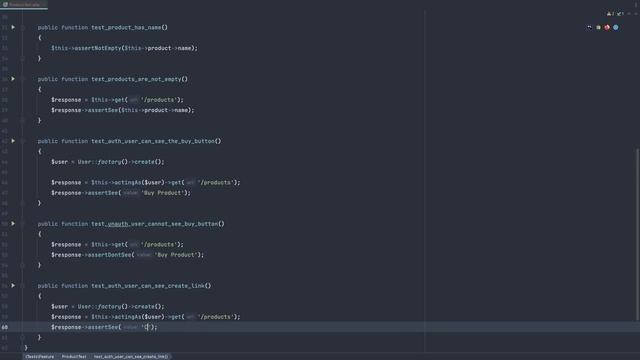Viewport: 640px width, 360px height.
Task: Run test_unauth_user_cannot_see_buy_button gutter icon
Action: [x=13, y=224]
